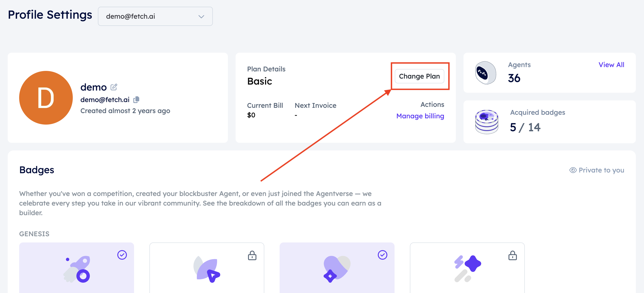Open the Manage billing link
Viewport: 644px width, 293px height.
pyautogui.click(x=420, y=116)
